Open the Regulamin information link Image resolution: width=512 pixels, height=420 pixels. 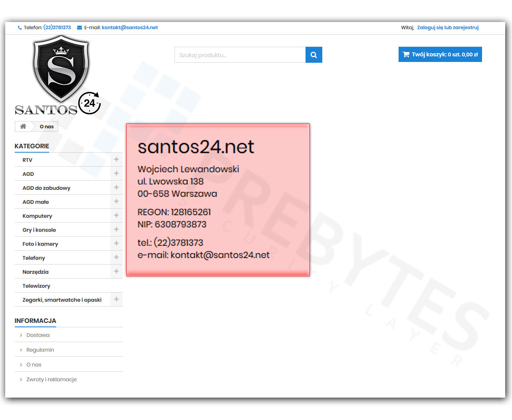40,350
